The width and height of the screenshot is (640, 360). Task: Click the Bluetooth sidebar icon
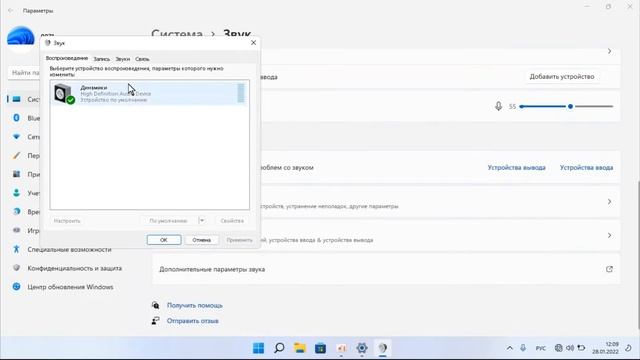click(x=16, y=118)
